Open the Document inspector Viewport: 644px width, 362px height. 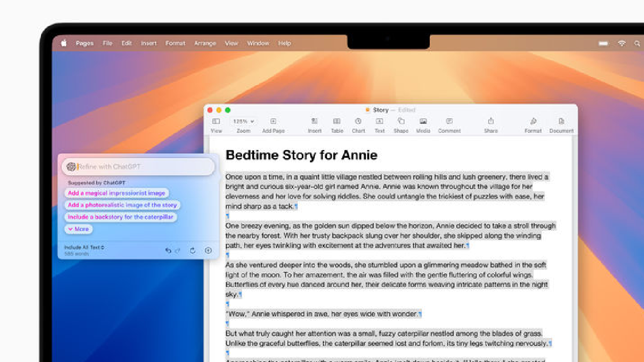pyautogui.click(x=561, y=125)
